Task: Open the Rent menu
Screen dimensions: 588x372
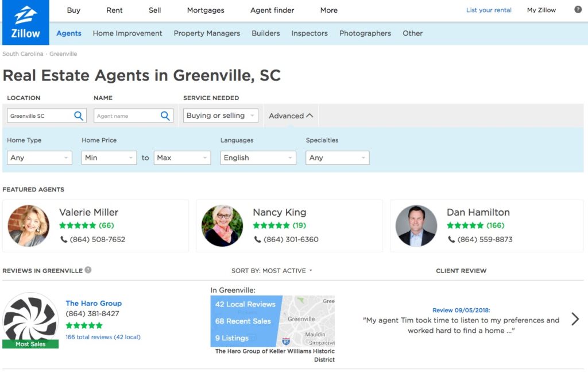Action: [x=114, y=10]
